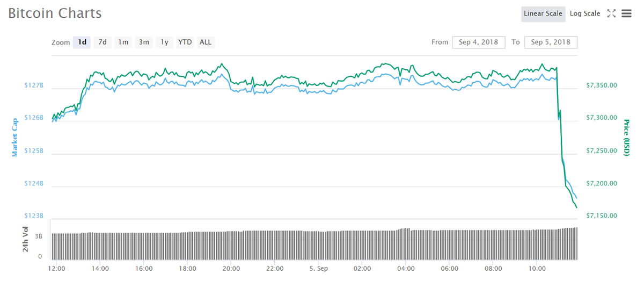This screenshot has height=281, width=644.
Task: Click the 18:00 time axis label
Action: coord(187,269)
